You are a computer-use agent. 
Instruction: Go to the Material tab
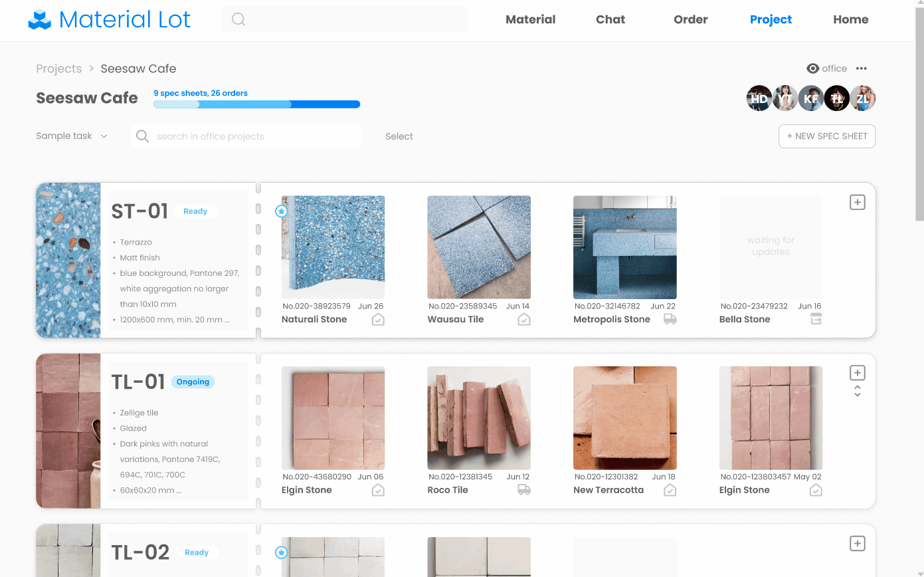tap(530, 19)
